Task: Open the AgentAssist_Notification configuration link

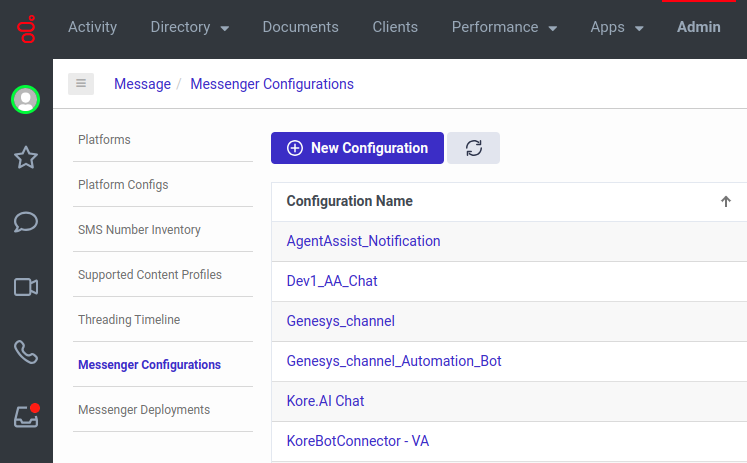Action: coord(363,241)
